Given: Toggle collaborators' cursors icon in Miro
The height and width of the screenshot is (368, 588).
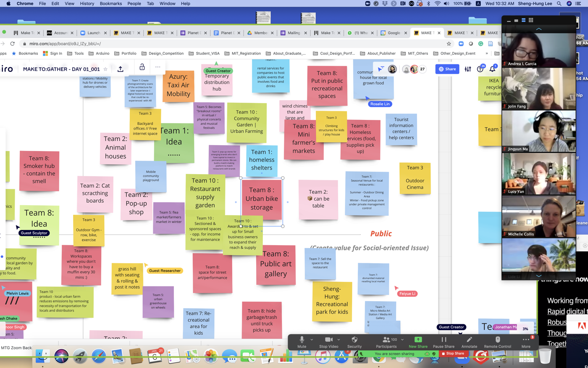Looking at the screenshot, I should 381,69.
